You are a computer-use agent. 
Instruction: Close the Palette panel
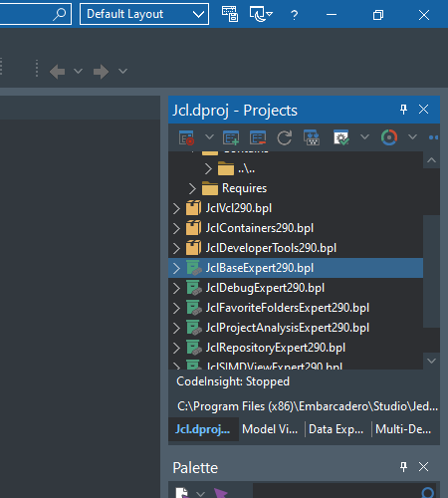pos(423,467)
